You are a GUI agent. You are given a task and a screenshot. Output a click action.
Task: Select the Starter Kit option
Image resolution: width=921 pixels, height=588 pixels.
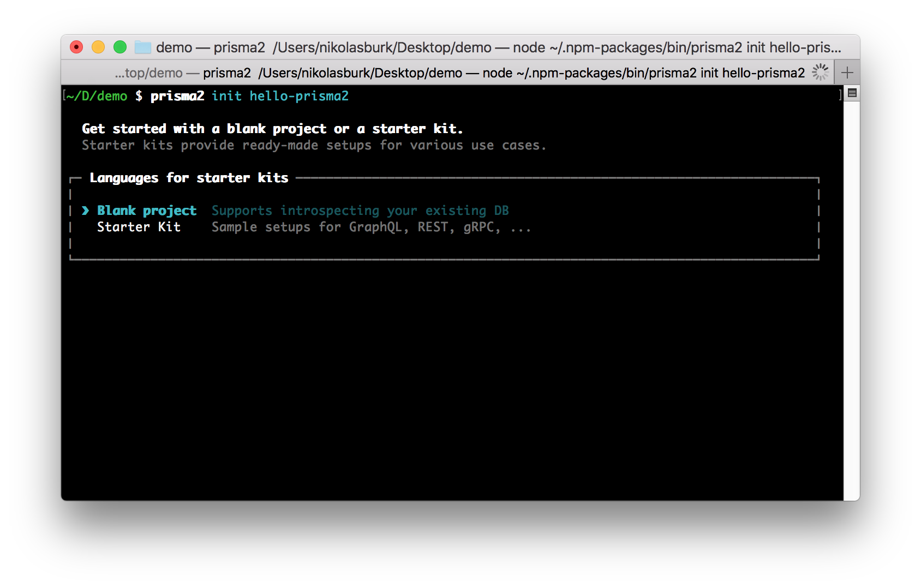(x=139, y=227)
